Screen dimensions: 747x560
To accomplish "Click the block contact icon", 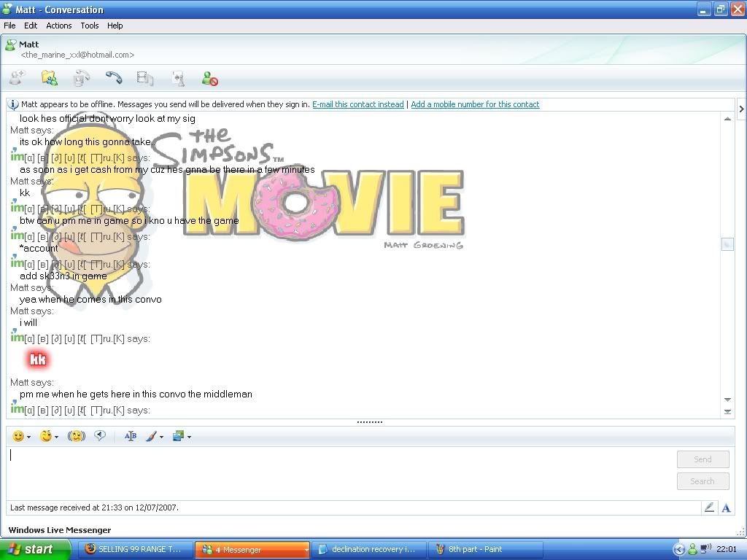I will pyautogui.click(x=210, y=78).
